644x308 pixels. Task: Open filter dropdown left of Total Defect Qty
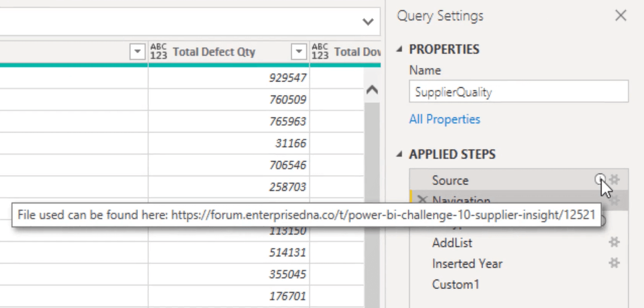[138, 52]
